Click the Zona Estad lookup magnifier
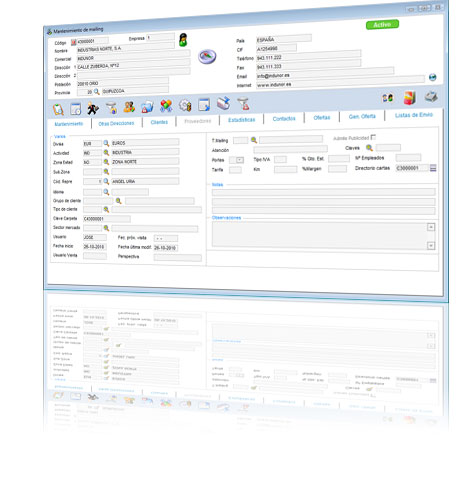The height and width of the screenshot is (480, 475). point(106,162)
